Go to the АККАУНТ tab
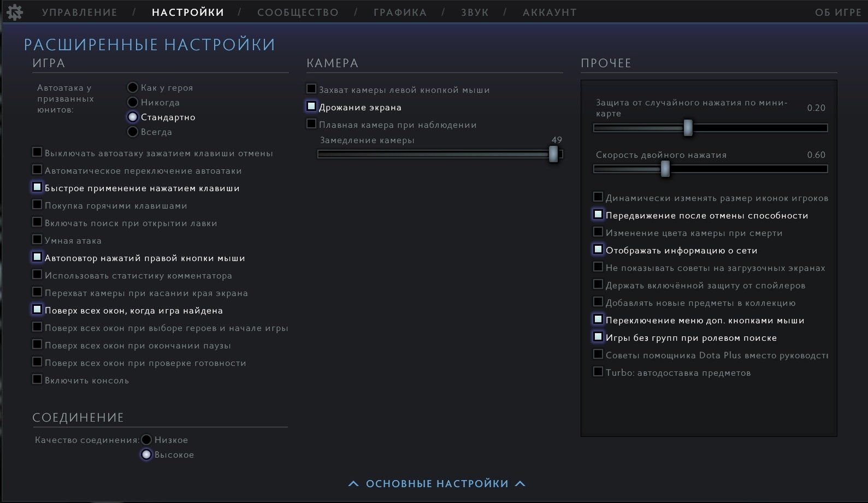This screenshot has height=503, width=868. click(550, 12)
